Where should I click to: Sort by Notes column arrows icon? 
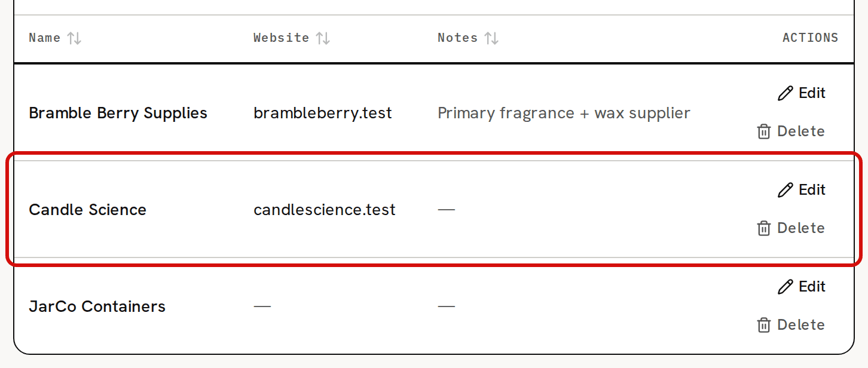point(491,38)
